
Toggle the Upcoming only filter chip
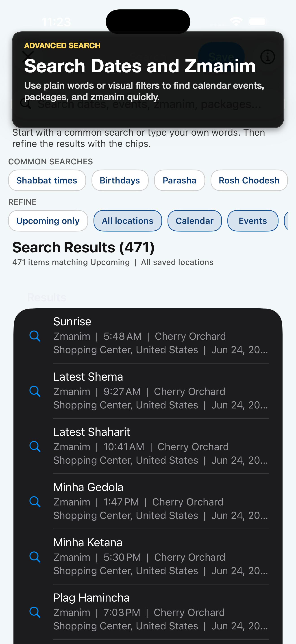click(48, 221)
